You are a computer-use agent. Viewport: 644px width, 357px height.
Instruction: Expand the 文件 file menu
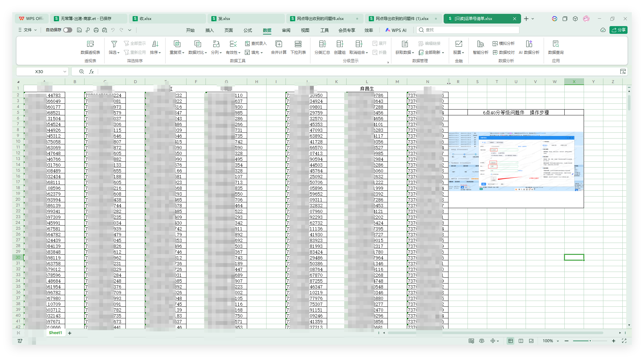pos(28,30)
